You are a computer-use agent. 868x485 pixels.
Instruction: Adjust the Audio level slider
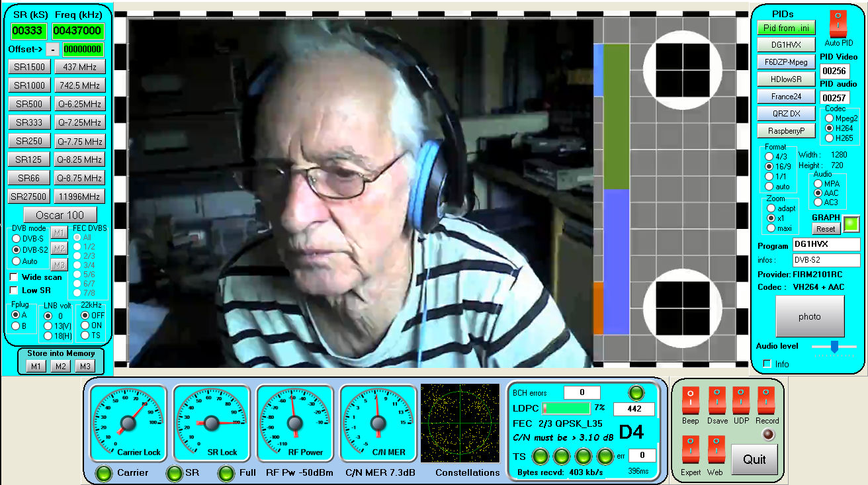(834, 347)
